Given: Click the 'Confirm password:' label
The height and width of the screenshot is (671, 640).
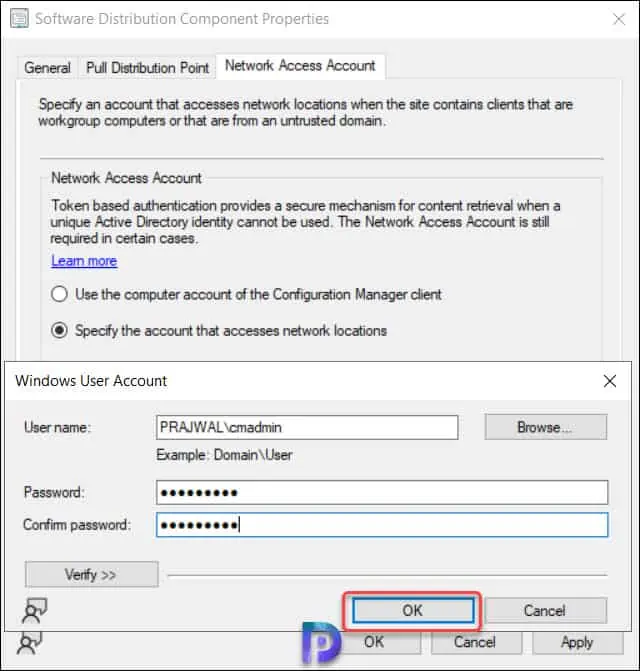Looking at the screenshot, I should [77, 525].
